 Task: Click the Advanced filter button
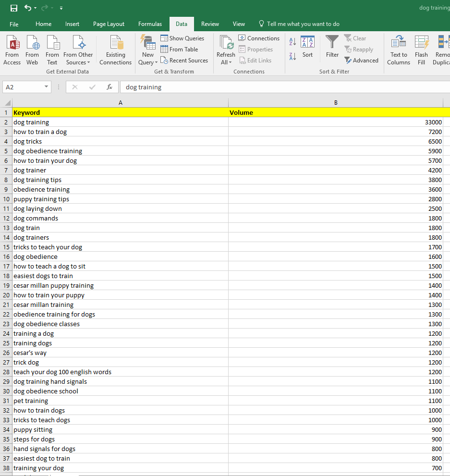(x=361, y=61)
